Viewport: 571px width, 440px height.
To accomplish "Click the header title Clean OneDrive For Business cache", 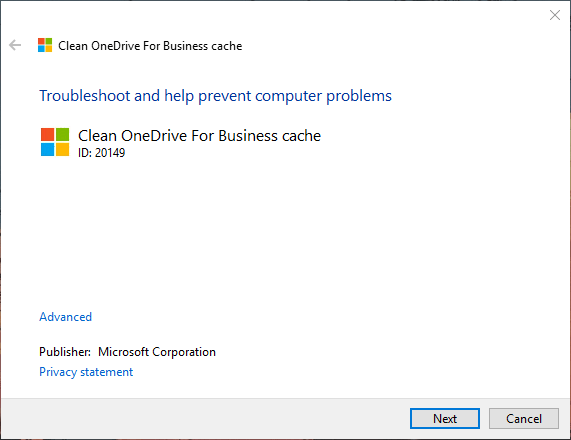I will pyautogui.click(x=150, y=46).
